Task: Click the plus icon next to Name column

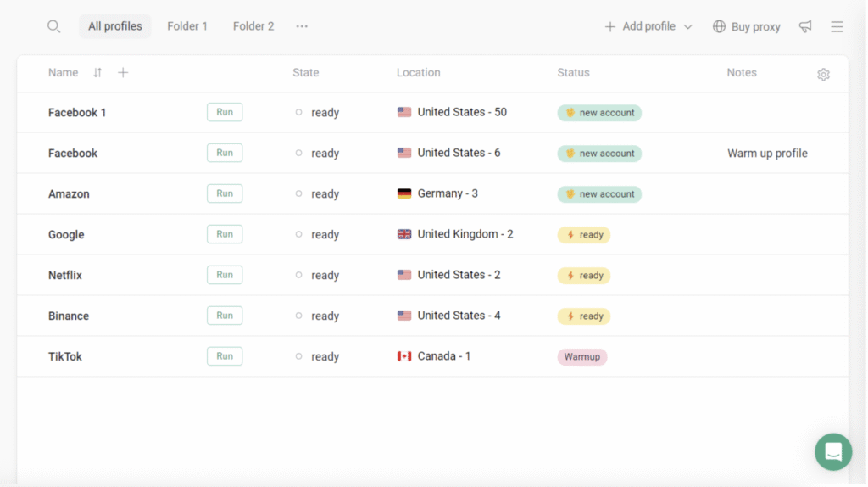Action: tap(123, 73)
